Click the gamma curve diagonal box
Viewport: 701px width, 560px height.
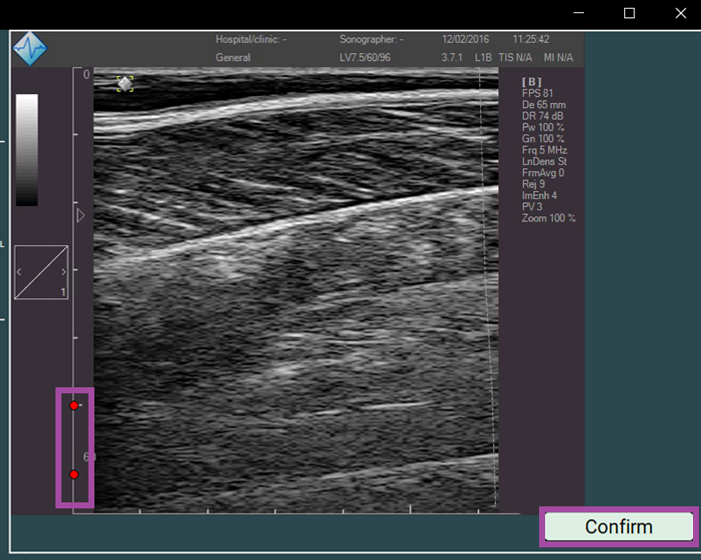41,272
